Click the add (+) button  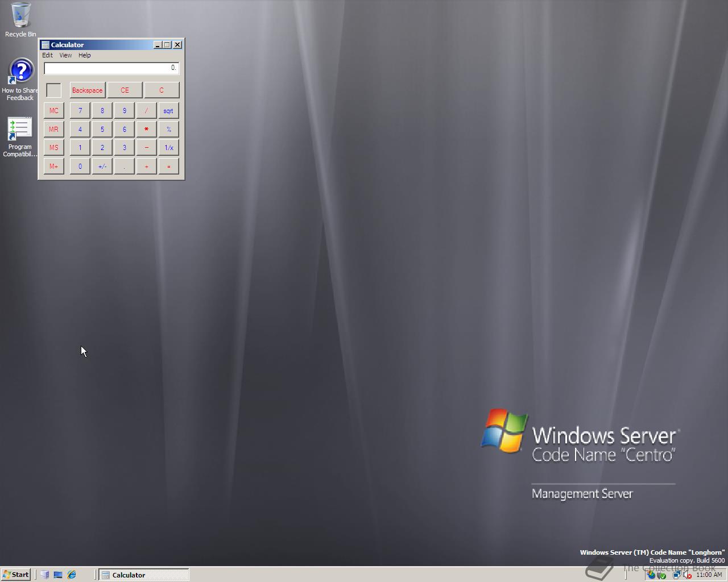pos(147,166)
